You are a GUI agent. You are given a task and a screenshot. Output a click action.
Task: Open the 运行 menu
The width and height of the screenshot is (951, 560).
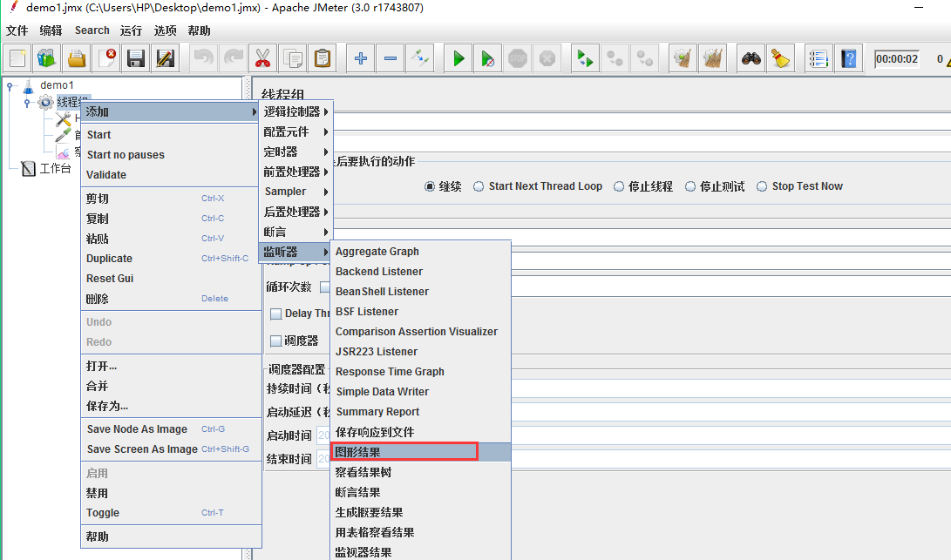(x=131, y=30)
